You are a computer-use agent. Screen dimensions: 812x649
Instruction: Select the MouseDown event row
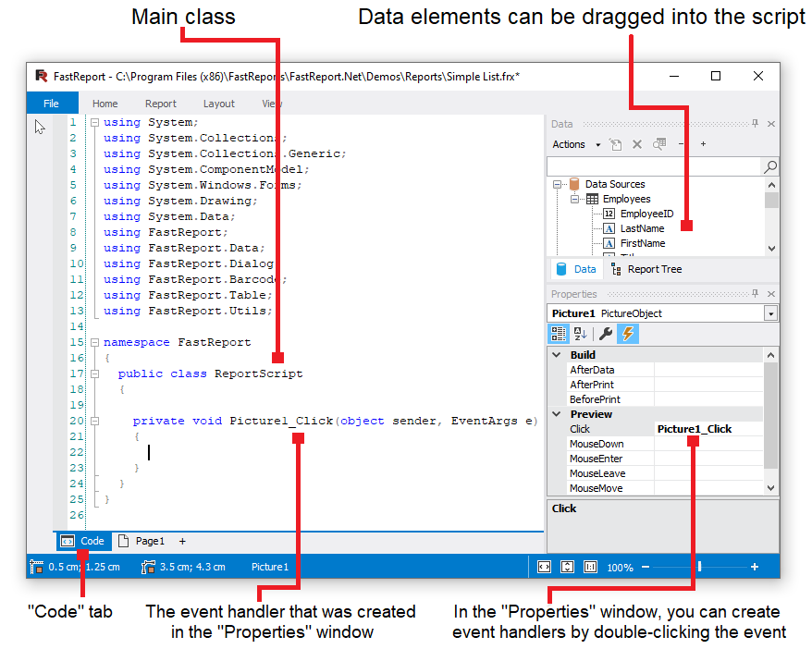point(665,444)
